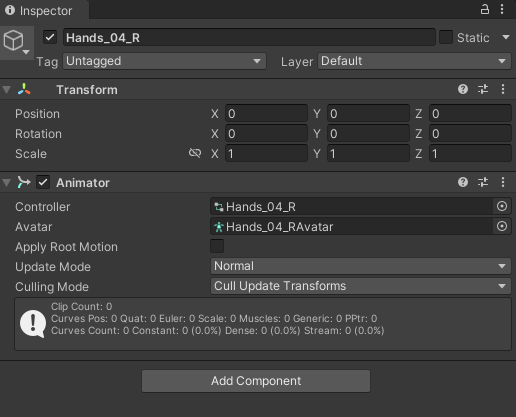Enable the Static checkbox
The height and width of the screenshot is (417, 516).
point(446,37)
